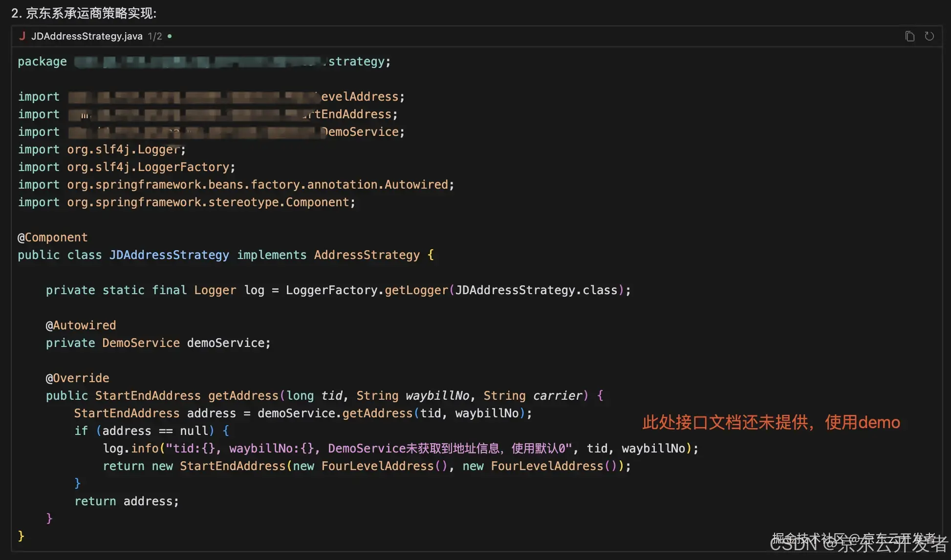The height and width of the screenshot is (560, 951).
Task: Click the refresh/reapply icon in code header
Action: pyautogui.click(x=929, y=36)
